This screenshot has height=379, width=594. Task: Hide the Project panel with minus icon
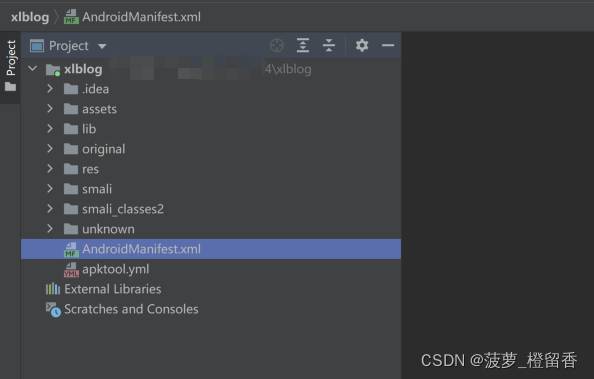coord(388,45)
